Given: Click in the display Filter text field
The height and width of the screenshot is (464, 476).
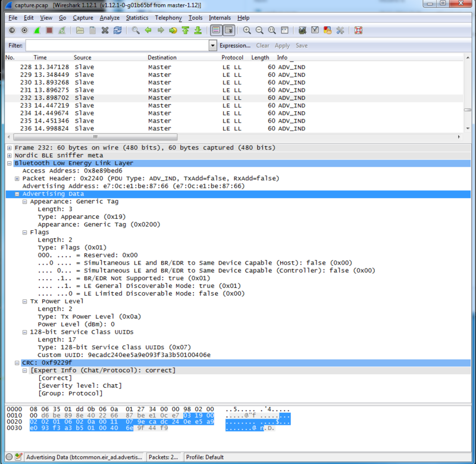Looking at the screenshot, I should pyautogui.click(x=117, y=45).
